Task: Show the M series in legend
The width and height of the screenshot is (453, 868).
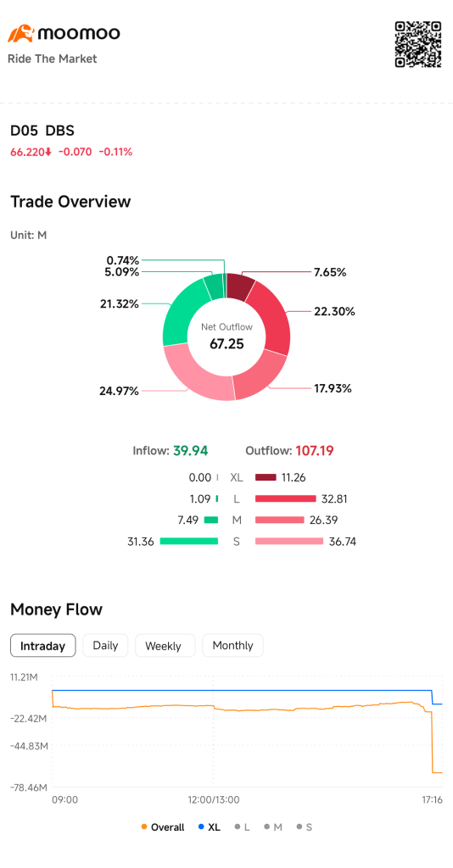Action: tap(273, 827)
